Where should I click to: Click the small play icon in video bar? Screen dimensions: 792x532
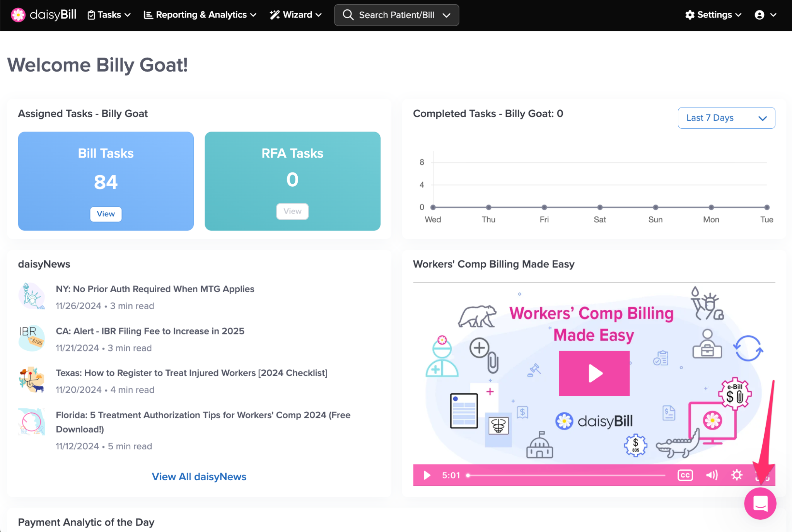pyautogui.click(x=427, y=475)
